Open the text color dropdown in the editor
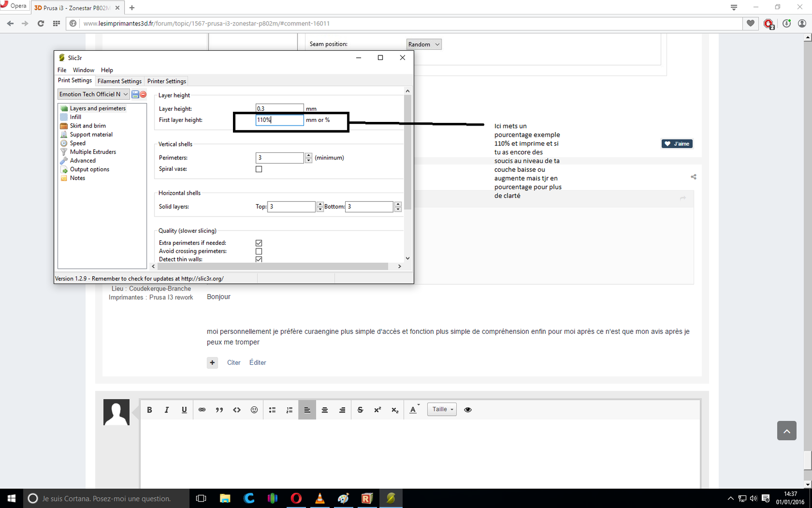This screenshot has width=812, height=508. (414, 409)
